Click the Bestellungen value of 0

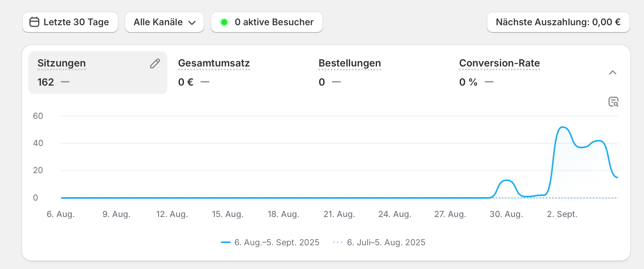(322, 82)
